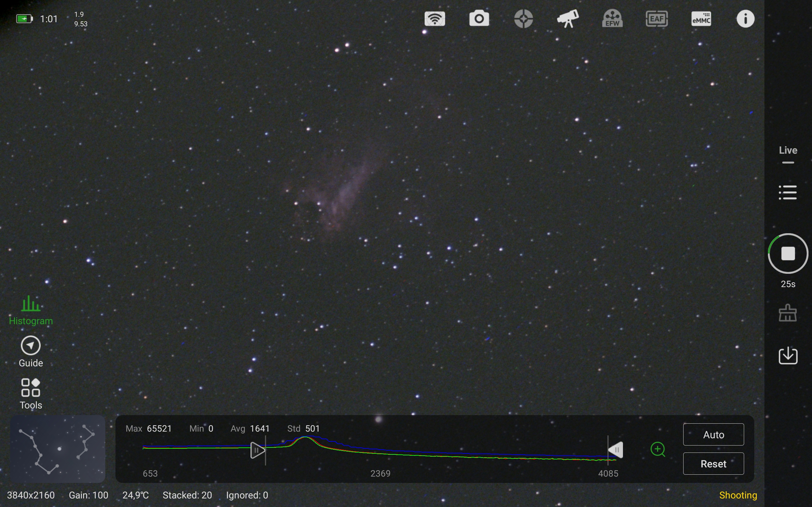Open the Tools menu

tap(31, 394)
